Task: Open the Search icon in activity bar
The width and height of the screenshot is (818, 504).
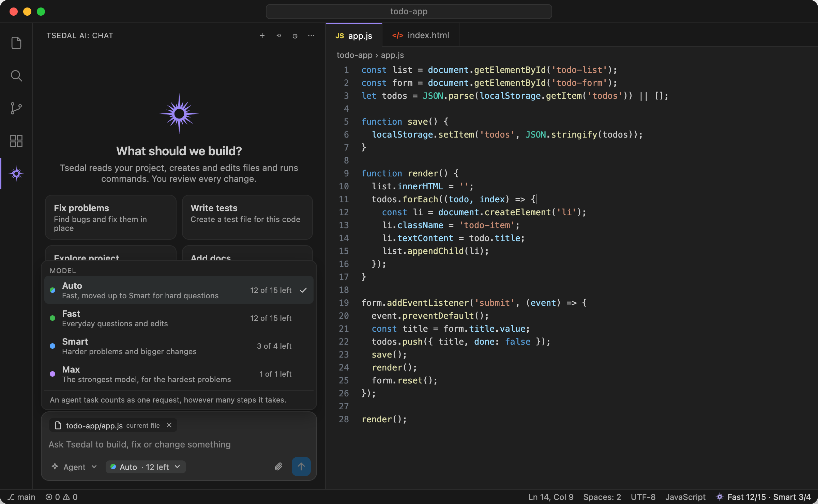Action: [16, 76]
